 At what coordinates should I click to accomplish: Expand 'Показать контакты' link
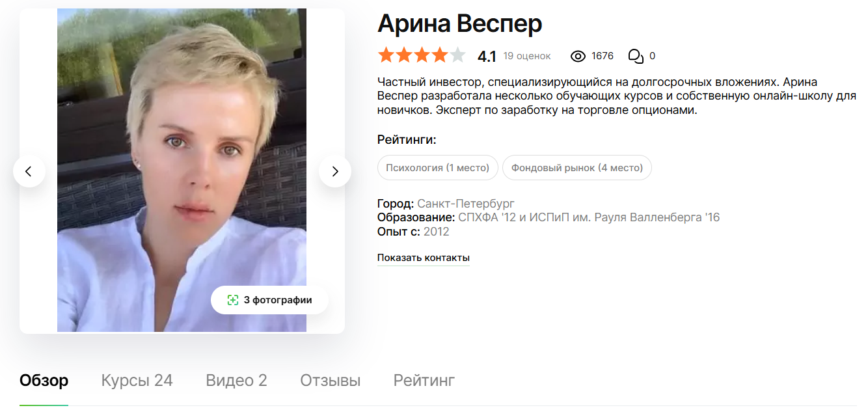[424, 258]
